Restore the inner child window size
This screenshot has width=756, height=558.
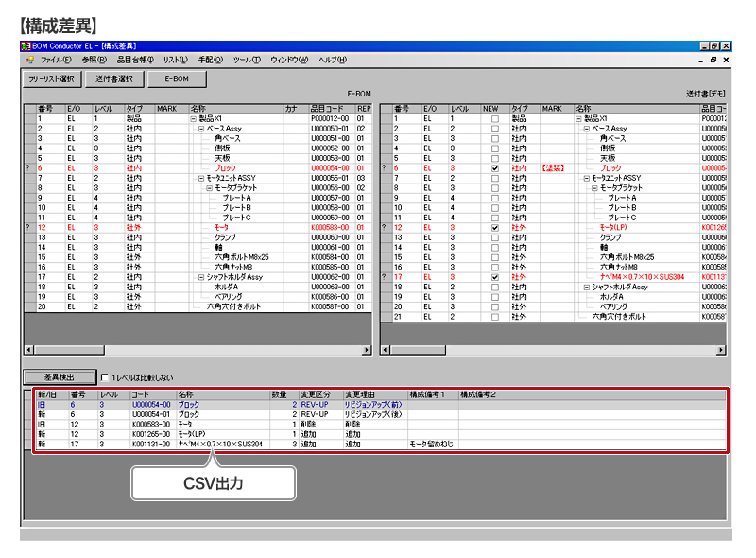pyautogui.click(x=713, y=60)
